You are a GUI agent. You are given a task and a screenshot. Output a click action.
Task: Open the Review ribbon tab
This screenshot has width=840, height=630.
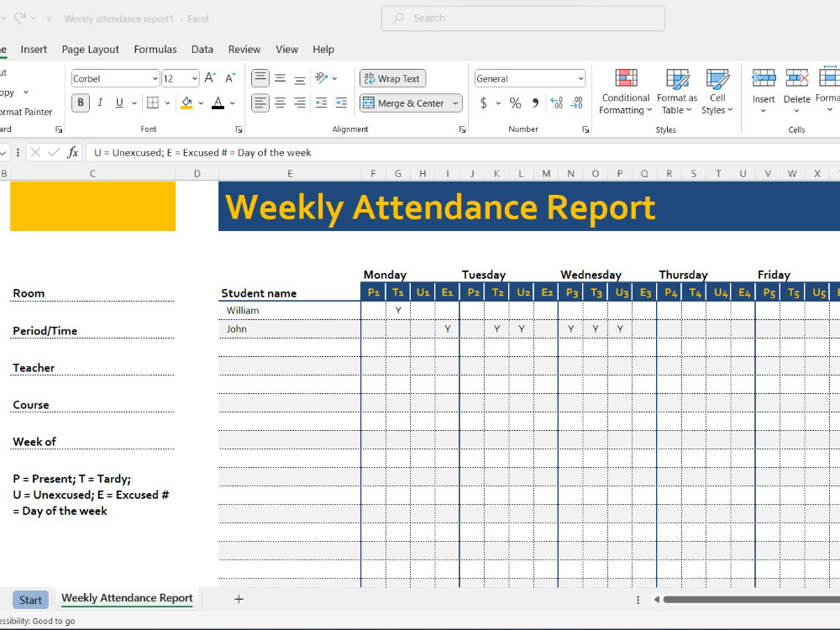click(244, 50)
